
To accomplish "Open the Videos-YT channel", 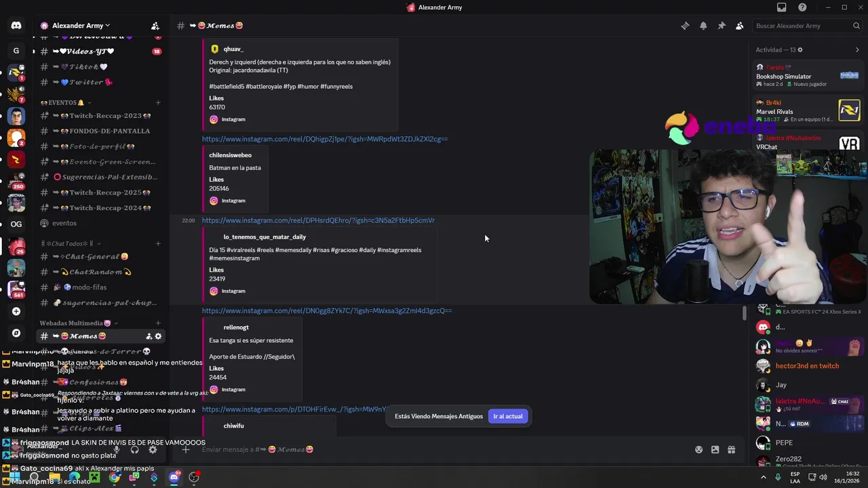I will tap(100, 52).
